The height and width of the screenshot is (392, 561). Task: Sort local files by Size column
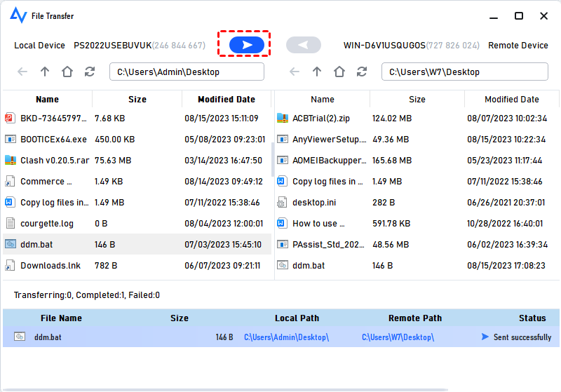(137, 99)
